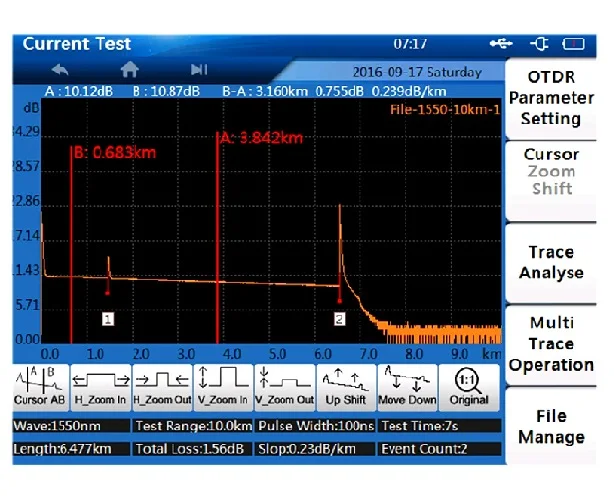Click the Move Down trace icon
Screen dimensions: 614x501
click(406, 387)
